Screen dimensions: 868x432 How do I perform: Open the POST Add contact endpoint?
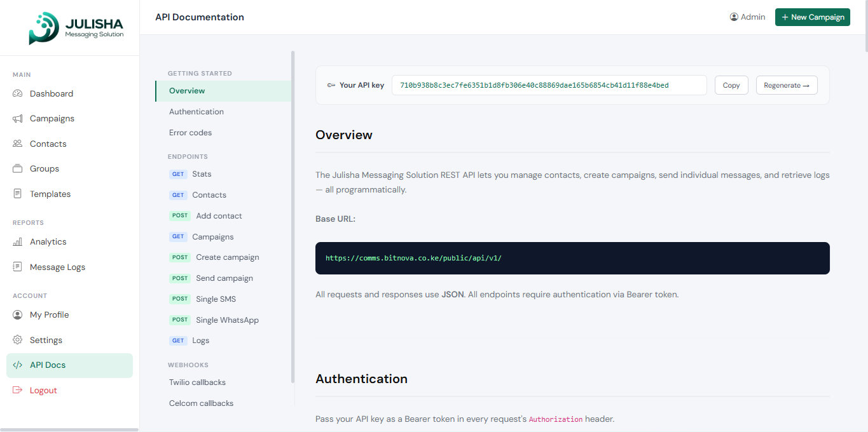[x=219, y=216]
